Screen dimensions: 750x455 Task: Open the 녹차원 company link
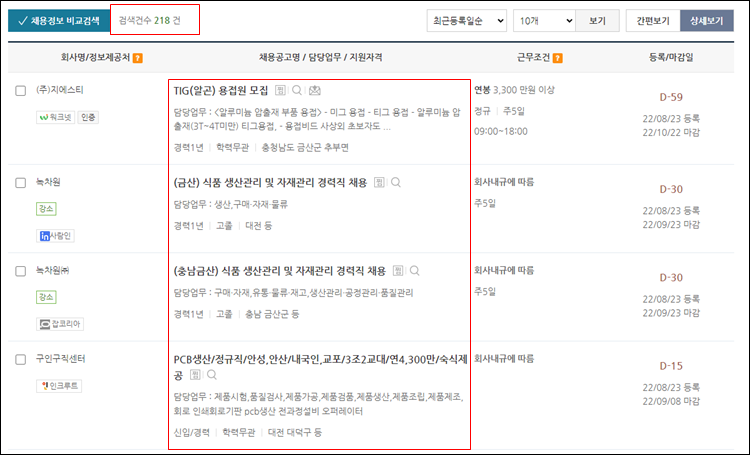[x=48, y=182]
